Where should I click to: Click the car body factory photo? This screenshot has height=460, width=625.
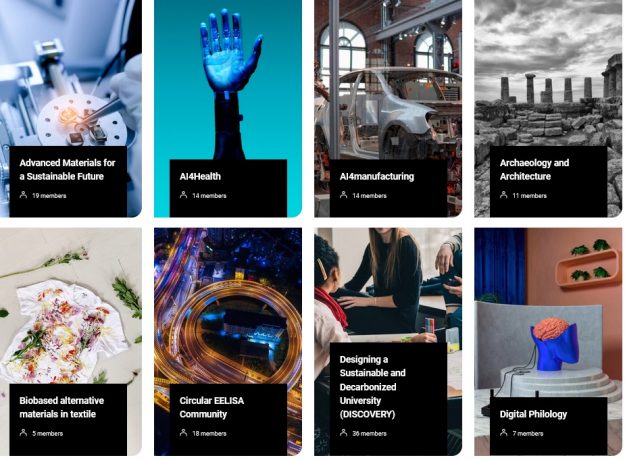pos(388,80)
